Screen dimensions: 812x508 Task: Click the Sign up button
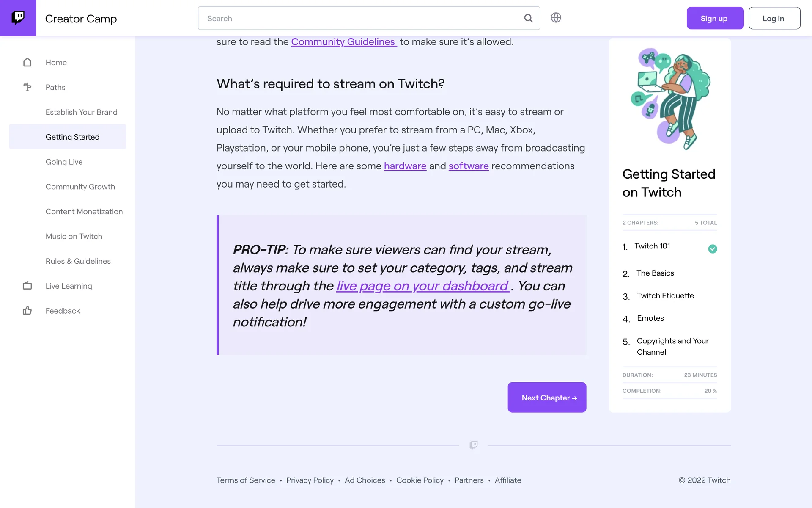[715, 18]
